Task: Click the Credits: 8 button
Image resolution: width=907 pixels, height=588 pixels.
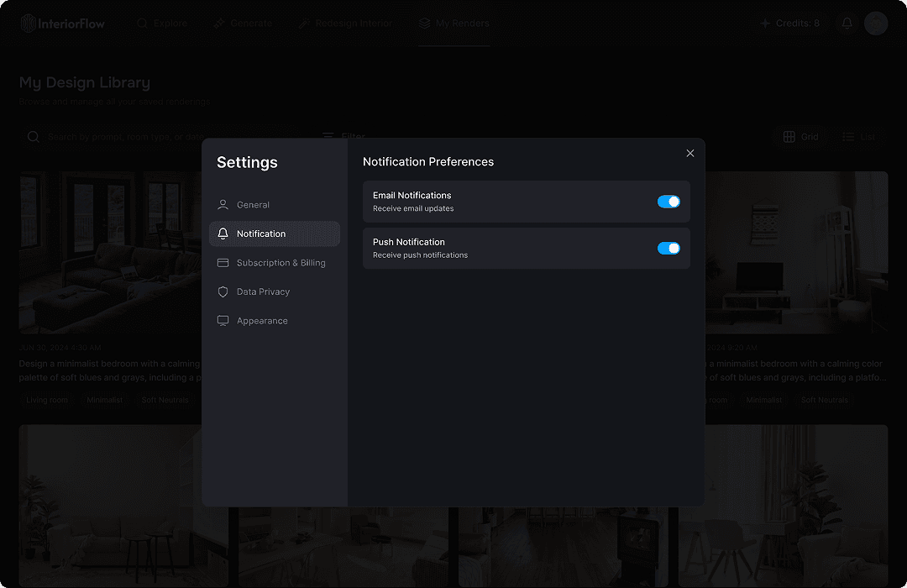Action: pos(789,23)
